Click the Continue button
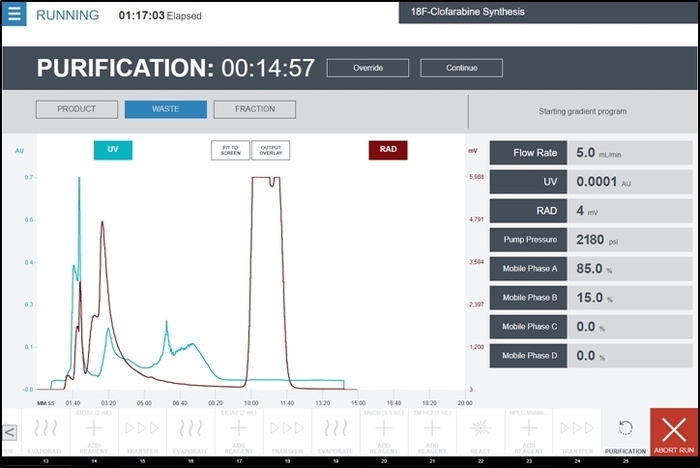 tap(462, 68)
